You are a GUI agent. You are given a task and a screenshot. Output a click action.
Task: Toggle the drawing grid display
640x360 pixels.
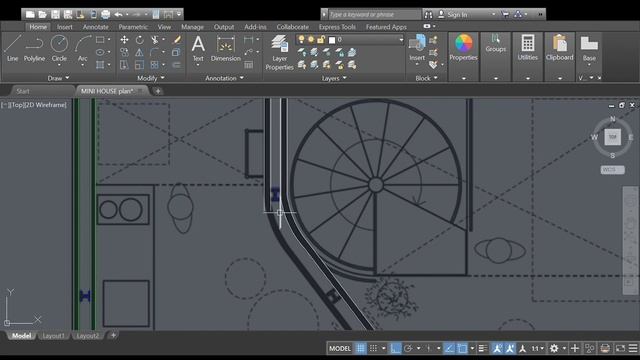click(x=360, y=348)
